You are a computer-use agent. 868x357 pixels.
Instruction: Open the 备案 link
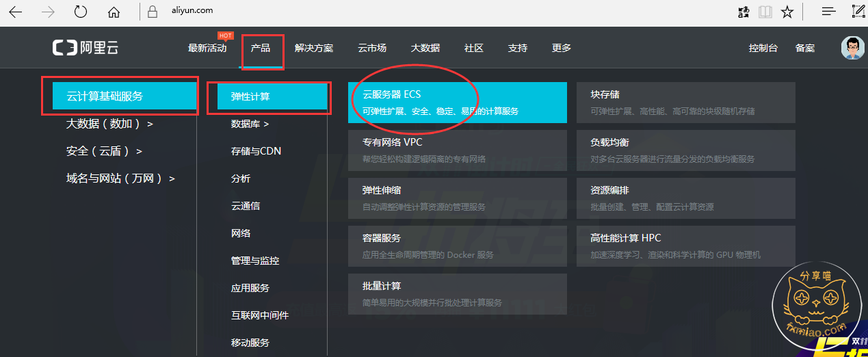805,48
